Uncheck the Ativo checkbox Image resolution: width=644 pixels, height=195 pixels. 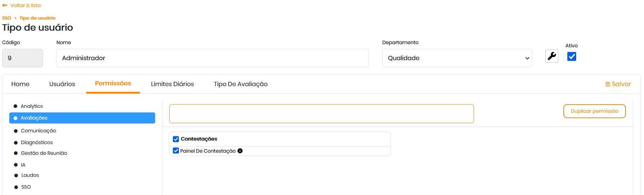tap(572, 57)
